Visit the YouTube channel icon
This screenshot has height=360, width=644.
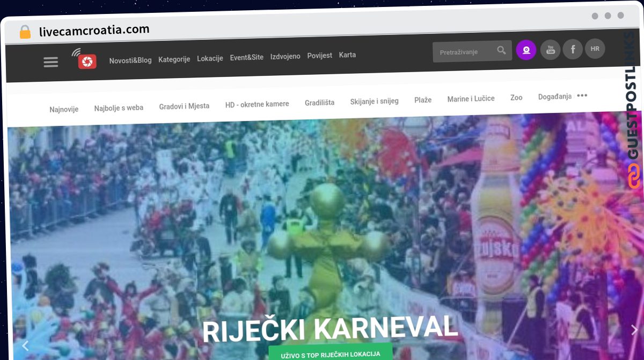pos(550,49)
